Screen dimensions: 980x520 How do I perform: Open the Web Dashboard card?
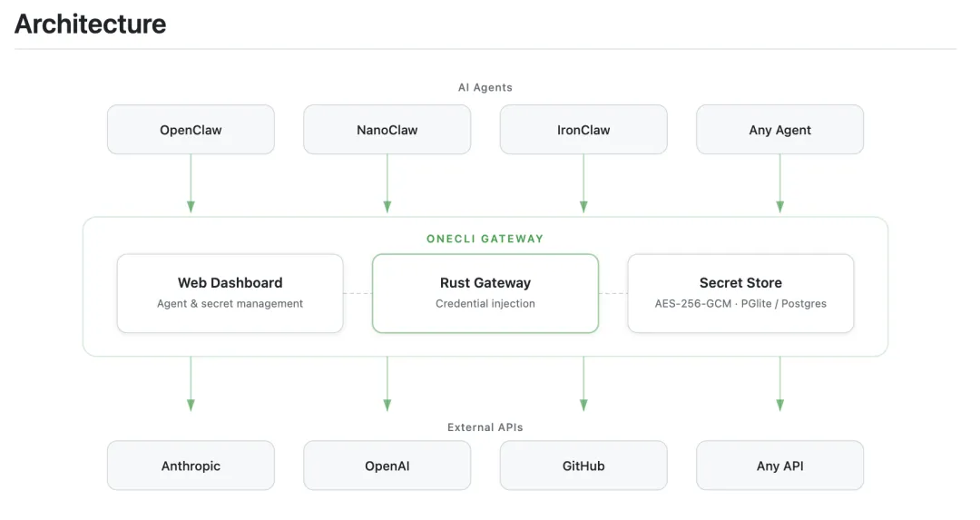[230, 292]
